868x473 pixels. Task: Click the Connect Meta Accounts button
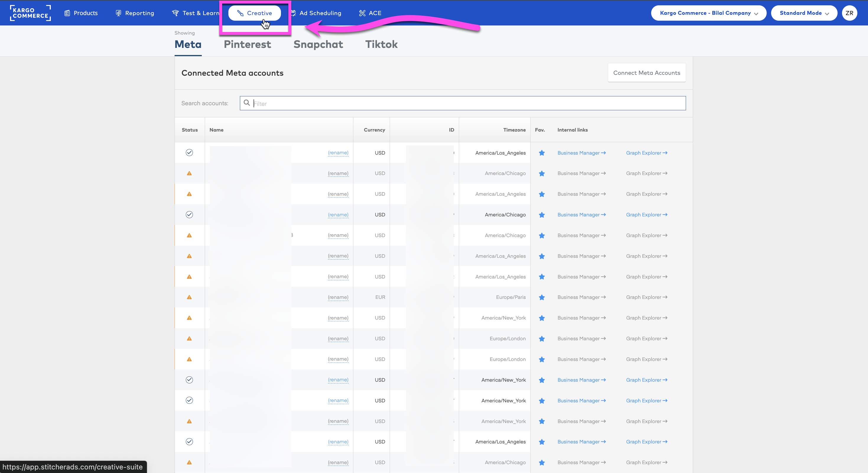point(646,72)
